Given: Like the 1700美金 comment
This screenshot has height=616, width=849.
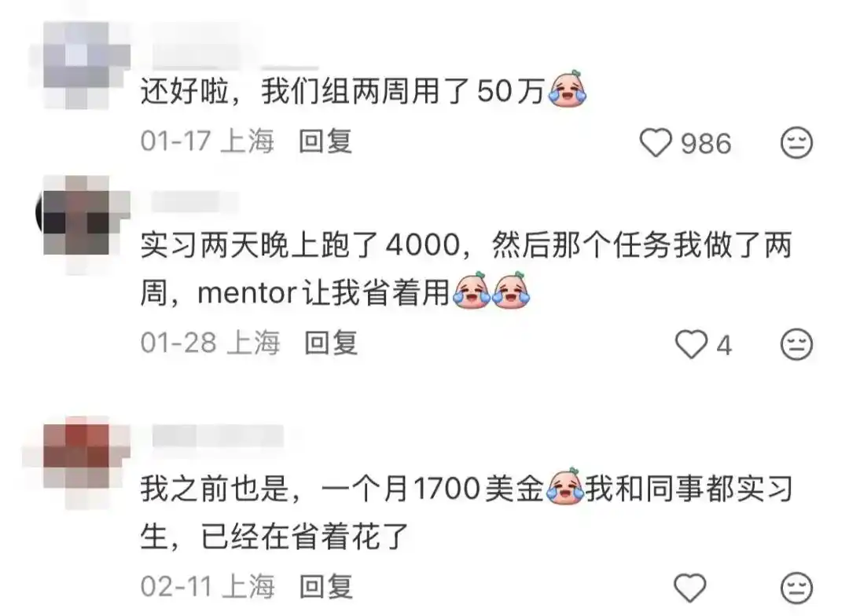Looking at the screenshot, I should point(690,587).
